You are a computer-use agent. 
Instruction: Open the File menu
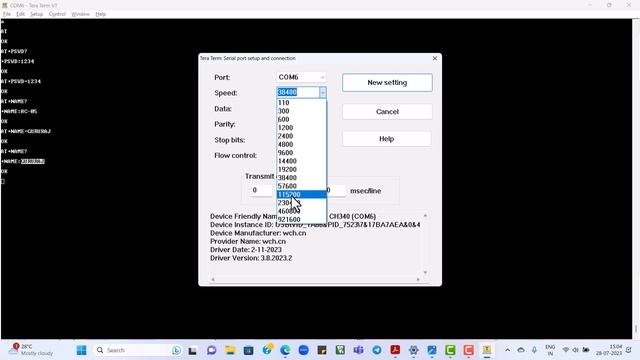click(7, 14)
